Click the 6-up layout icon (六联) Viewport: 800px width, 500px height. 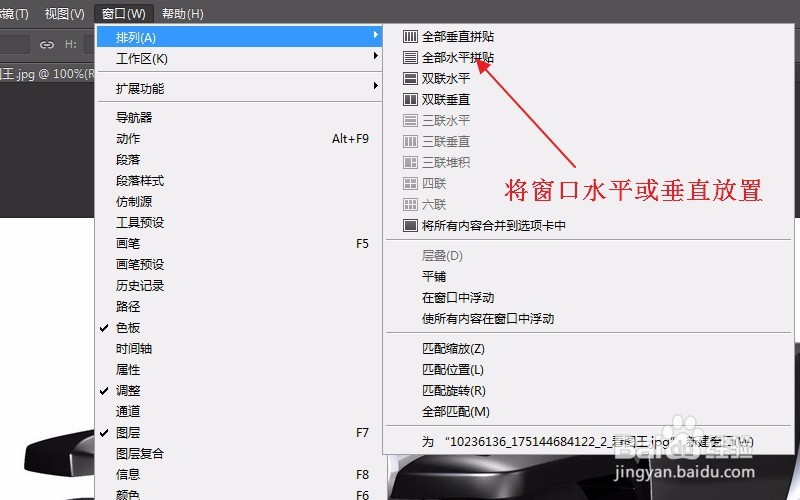[410, 204]
